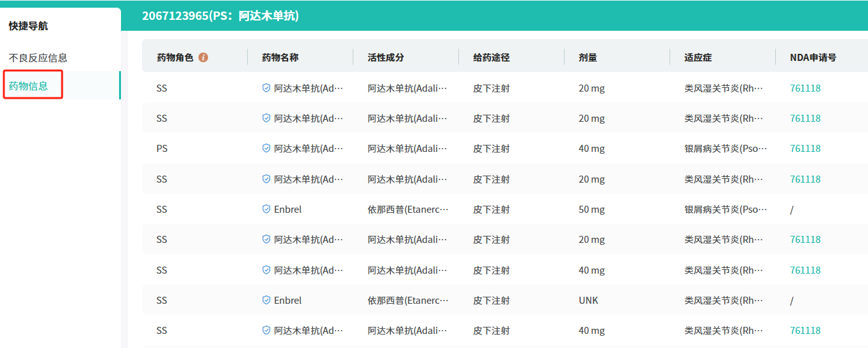Click the shield icon in the PS row

click(x=266, y=148)
